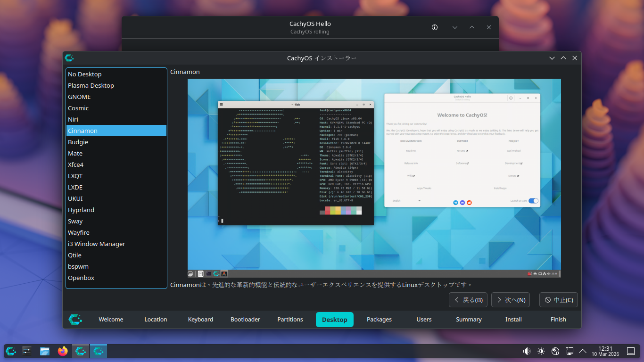Select i3 Window Manager
The height and width of the screenshot is (362, 644).
click(x=116, y=244)
